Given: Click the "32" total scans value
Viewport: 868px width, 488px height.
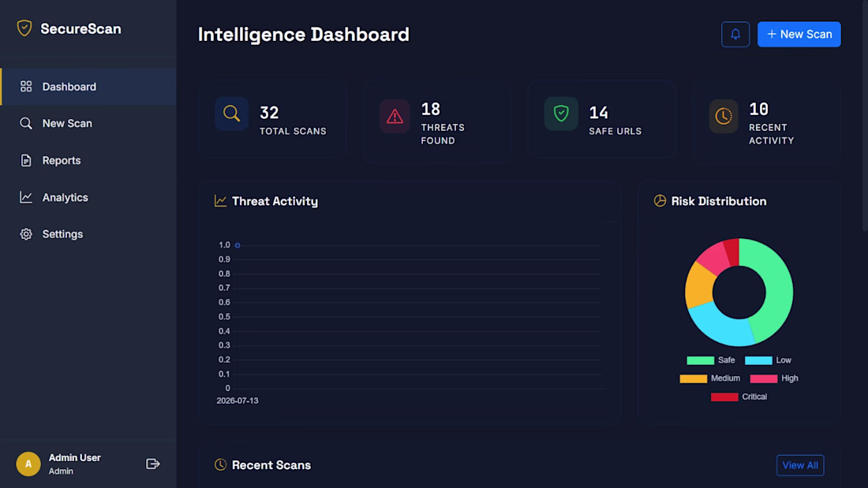Looking at the screenshot, I should pos(269,113).
